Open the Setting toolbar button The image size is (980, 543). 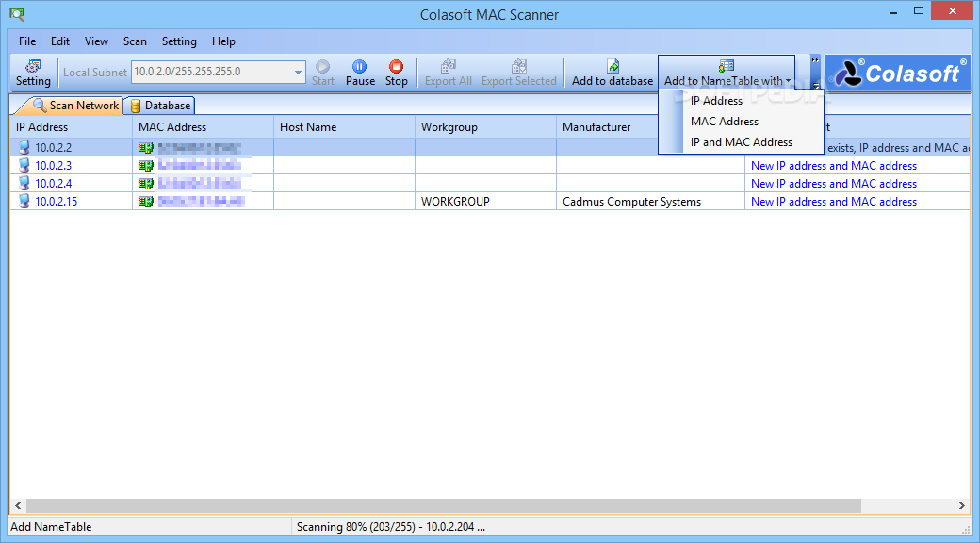click(x=32, y=73)
